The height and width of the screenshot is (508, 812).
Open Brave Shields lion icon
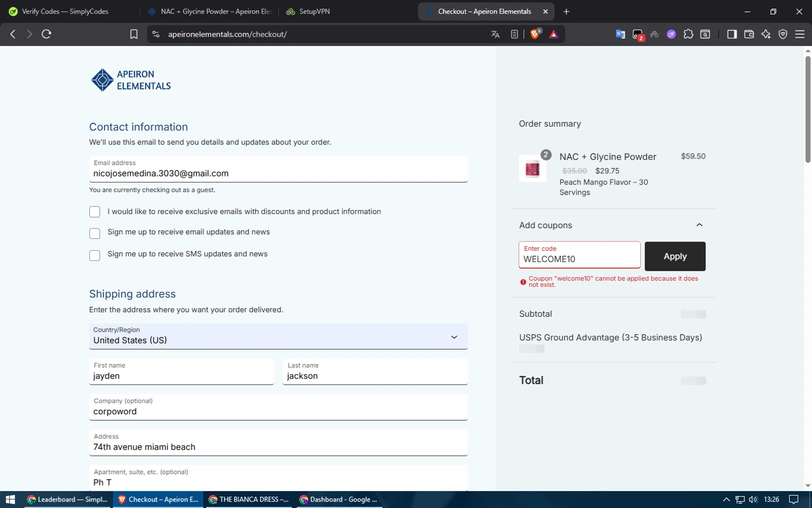point(535,34)
